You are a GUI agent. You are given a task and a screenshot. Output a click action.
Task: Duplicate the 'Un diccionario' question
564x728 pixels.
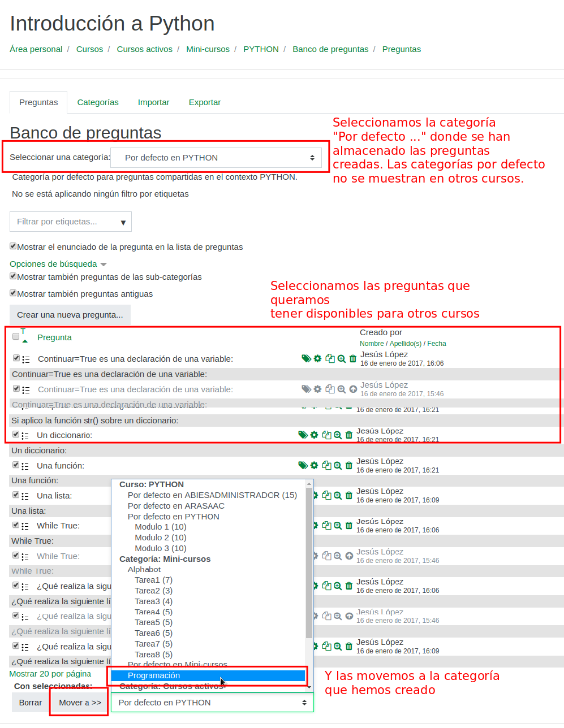click(x=326, y=435)
